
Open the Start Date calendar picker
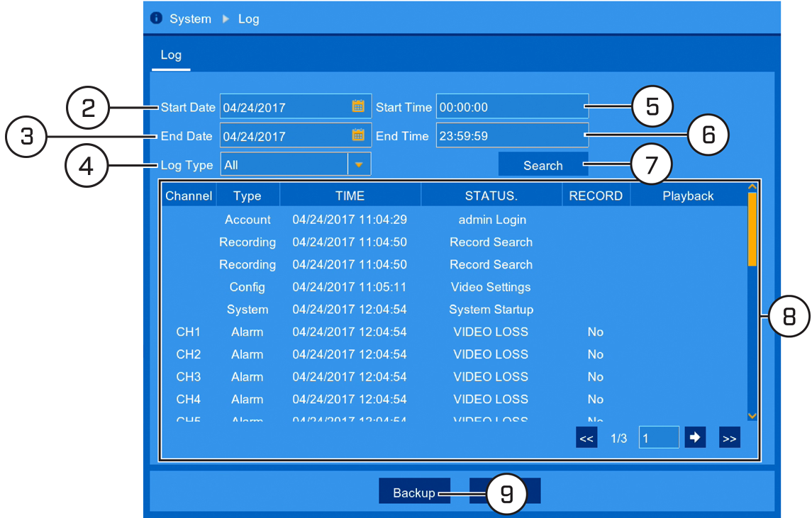coord(358,106)
